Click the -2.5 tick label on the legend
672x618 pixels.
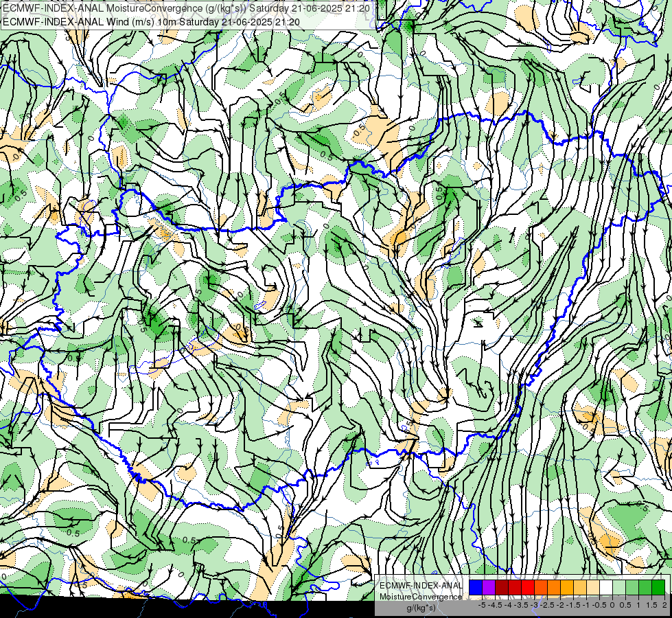click(547, 605)
